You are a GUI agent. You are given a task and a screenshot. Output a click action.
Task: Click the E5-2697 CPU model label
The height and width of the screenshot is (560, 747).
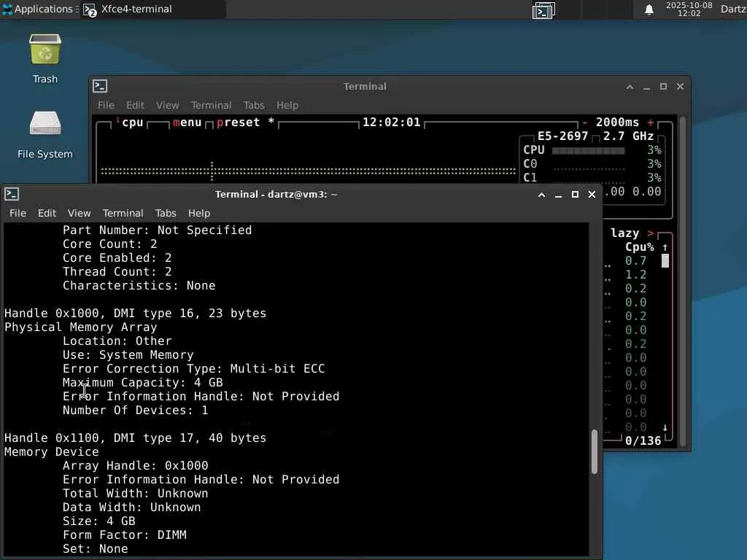[x=562, y=136]
